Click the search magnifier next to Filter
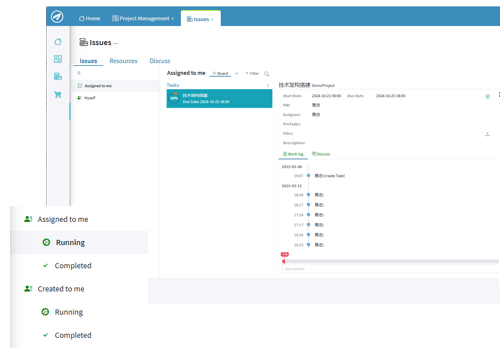The width and height of the screenshot is (500, 360). tap(267, 74)
